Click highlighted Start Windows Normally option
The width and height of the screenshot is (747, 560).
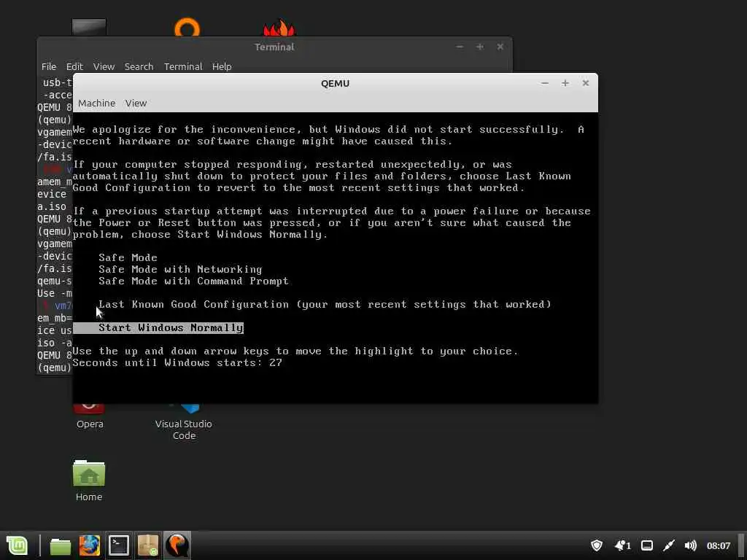click(158, 327)
